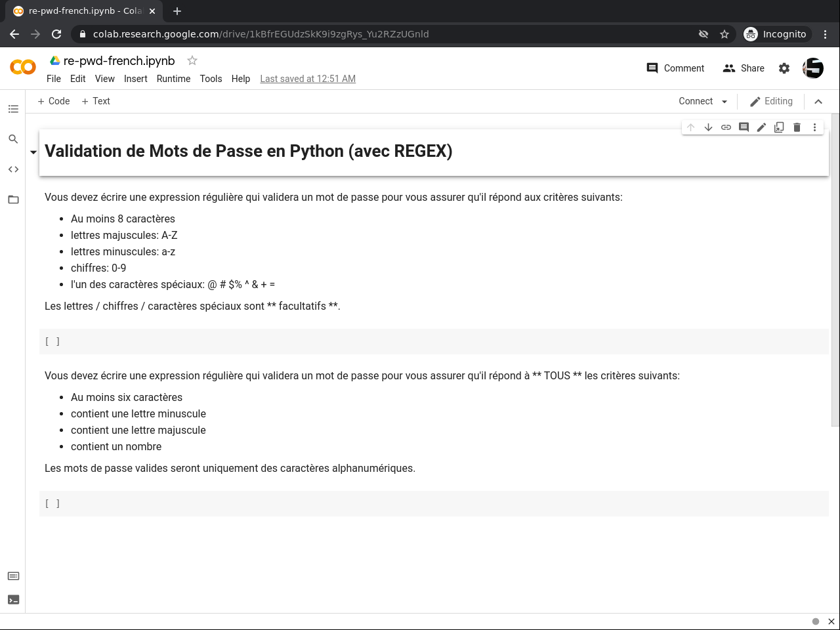The width and height of the screenshot is (840, 630).
Task: Click into the second empty code cell
Action: pos(440,504)
